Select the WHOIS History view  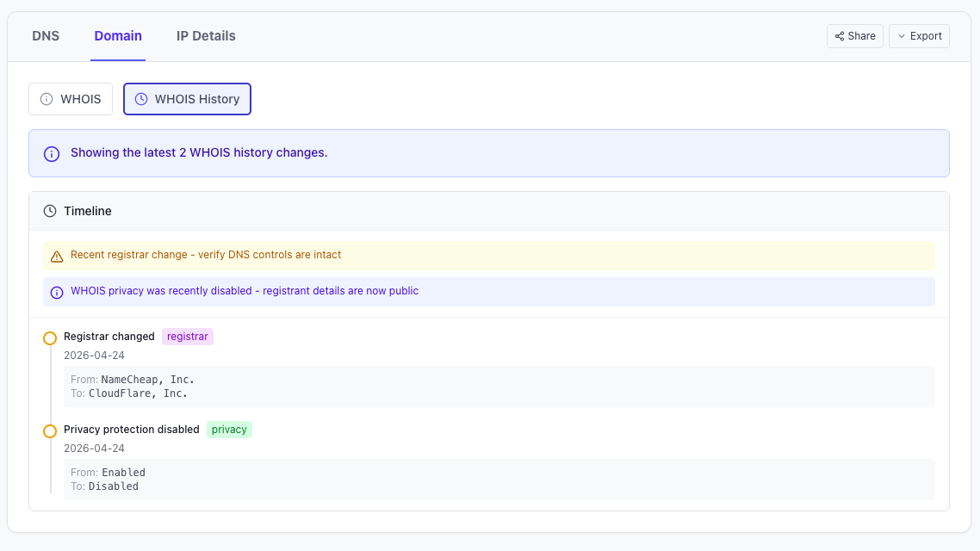point(187,99)
